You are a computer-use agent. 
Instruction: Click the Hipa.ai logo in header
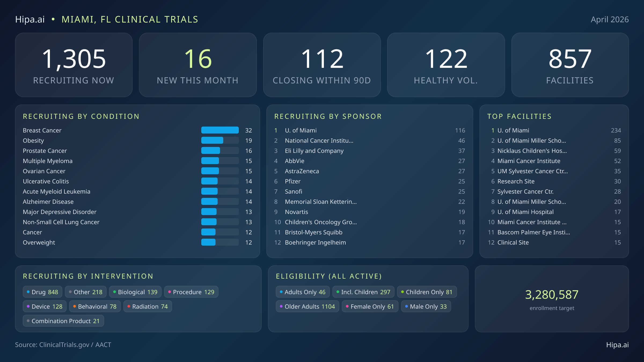30,19
